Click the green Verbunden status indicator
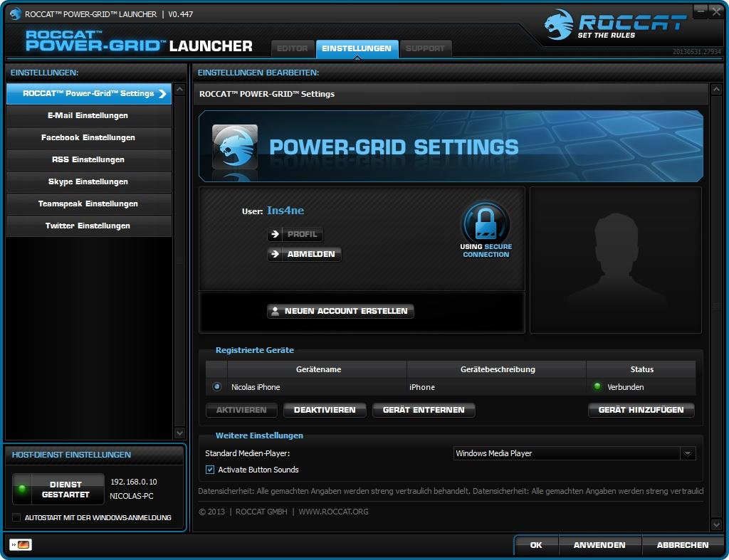Image resolution: width=729 pixels, height=560 pixels. 597,386
